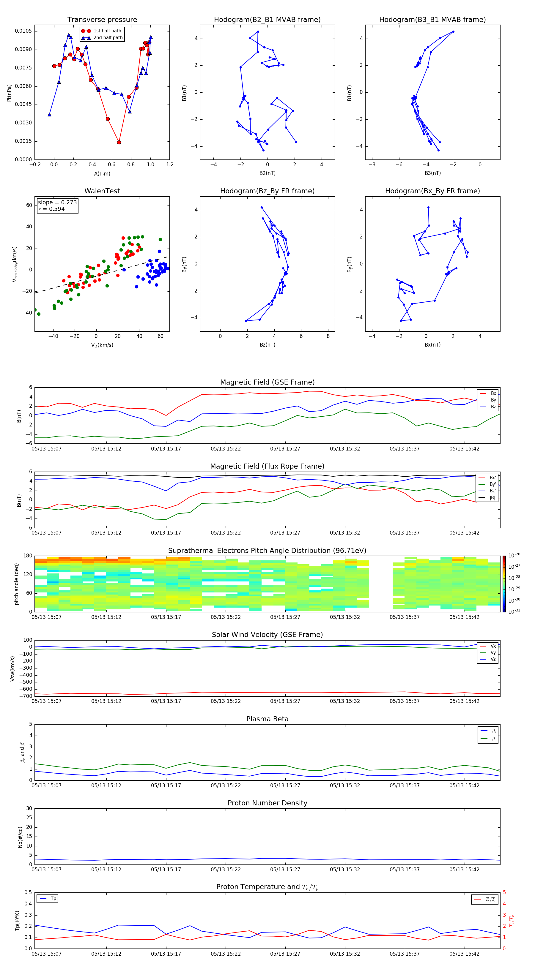Click the 'Solar Wind Velocity (GSE Frame)' title
The height and width of the screenshot is (980, 535).
coord(267,635)
